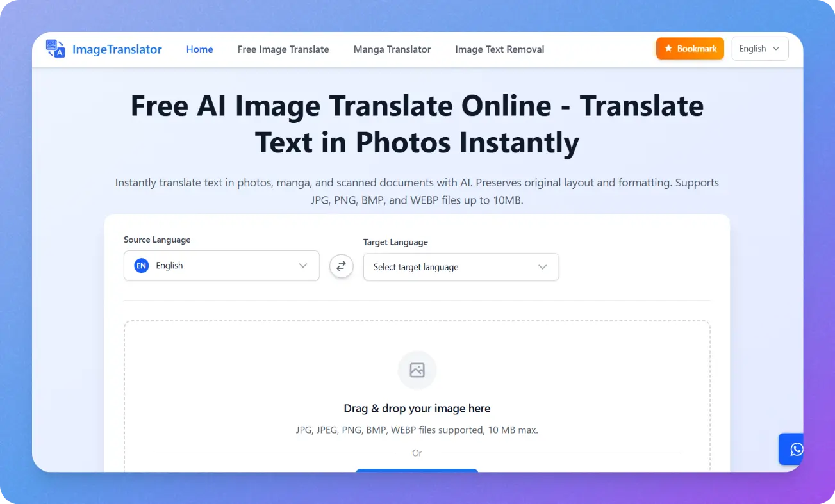Screen dimensions: 835x504
Task: Click the ImageTranslator brand name
Action: coord(117,49)
